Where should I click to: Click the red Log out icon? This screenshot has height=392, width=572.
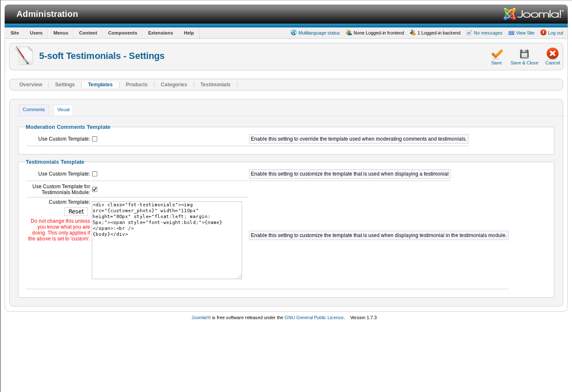click(x=543, y=32)
